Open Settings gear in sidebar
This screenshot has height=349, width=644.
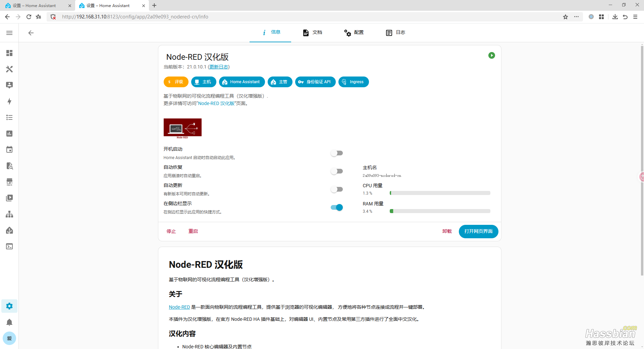pos(9,306)
